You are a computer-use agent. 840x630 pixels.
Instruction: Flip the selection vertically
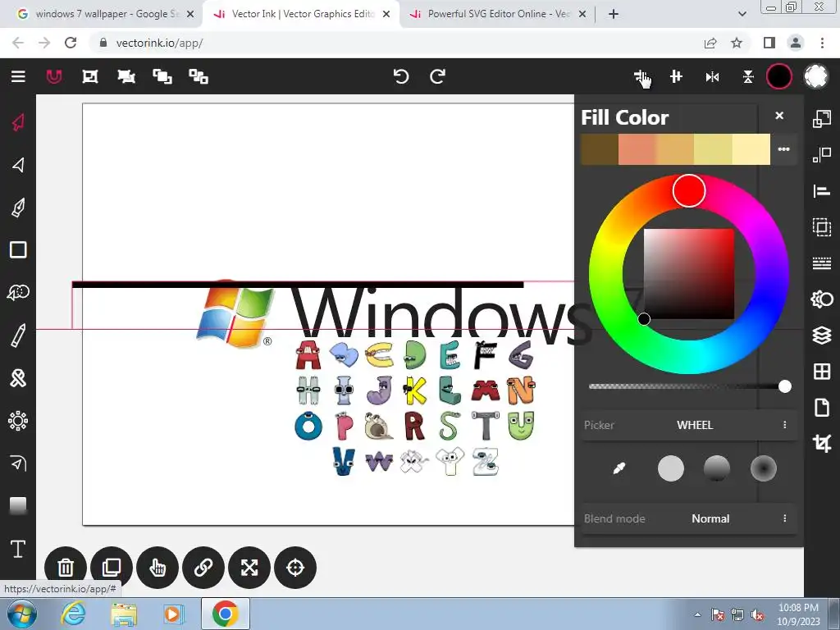point(748,77)
